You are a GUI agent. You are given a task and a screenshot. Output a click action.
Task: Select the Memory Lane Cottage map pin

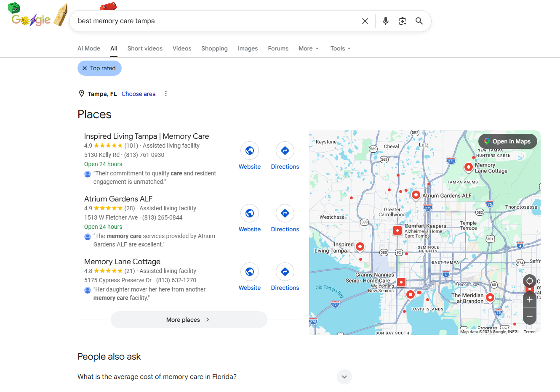tap(468, 167)
